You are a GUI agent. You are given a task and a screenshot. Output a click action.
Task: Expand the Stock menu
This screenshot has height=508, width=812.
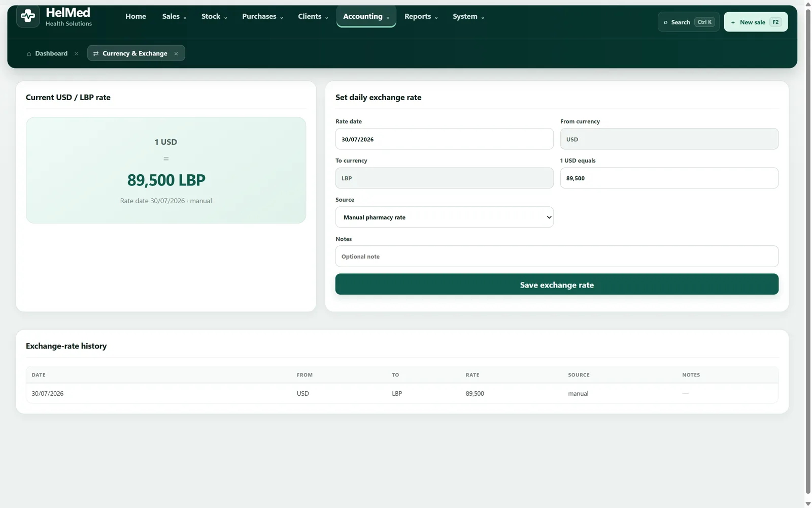[214, 16]
